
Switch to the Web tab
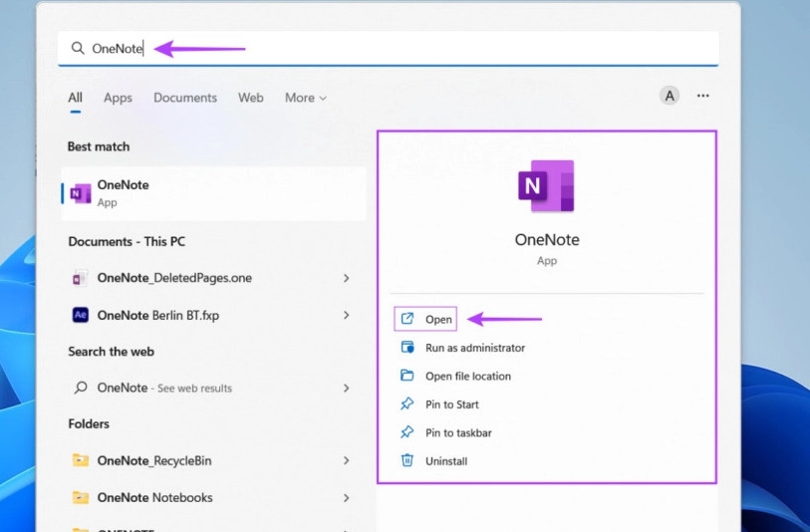250,98
